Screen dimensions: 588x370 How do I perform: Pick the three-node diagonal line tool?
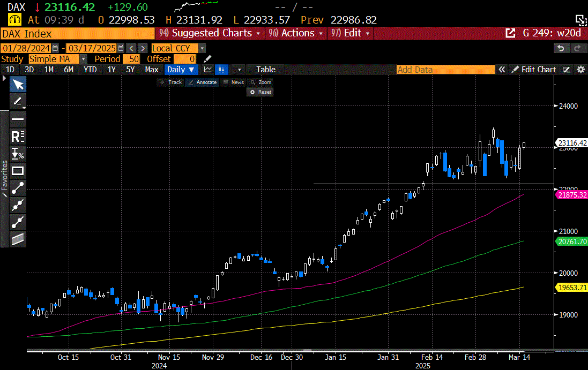pos(18,205)
